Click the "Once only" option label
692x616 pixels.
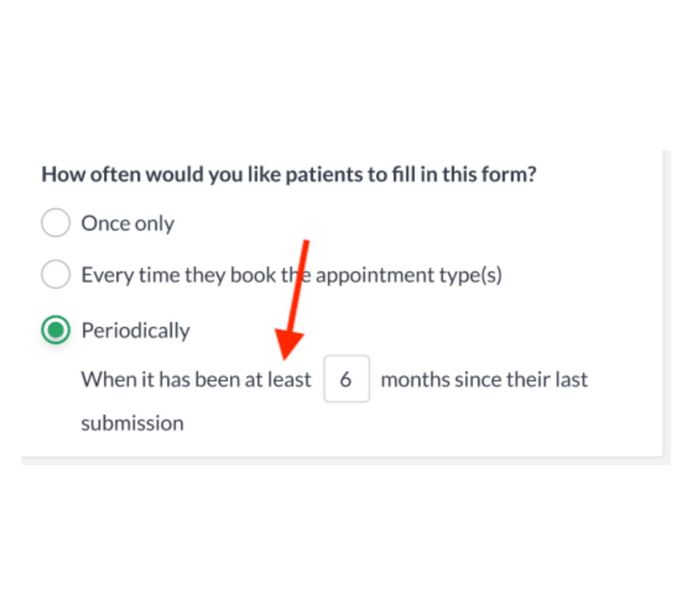[x=128, y=224]
